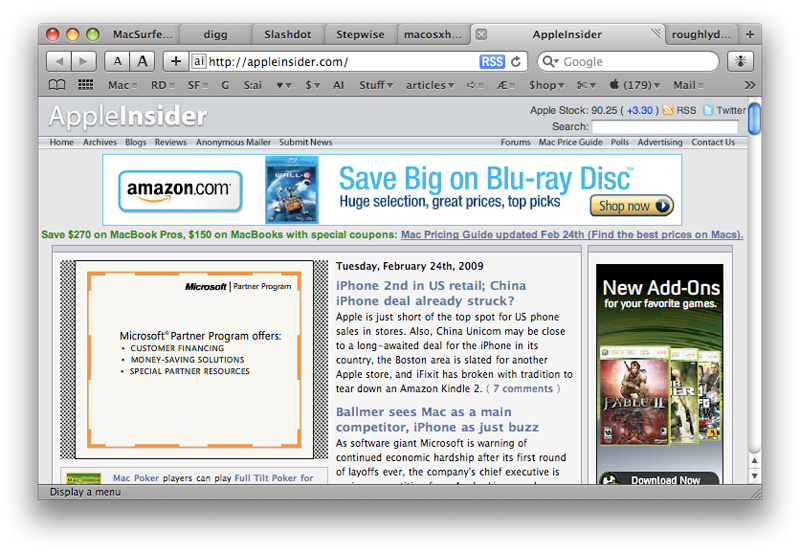The width and height of the screenshot is (800, 552).
Task: Close the AppleInsider tab
Action: click(481, 34)
